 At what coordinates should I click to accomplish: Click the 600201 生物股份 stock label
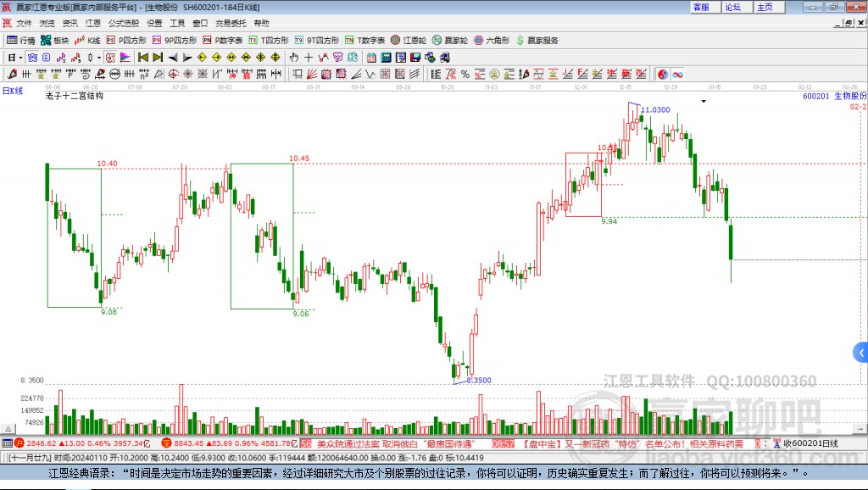click(835, 96)
